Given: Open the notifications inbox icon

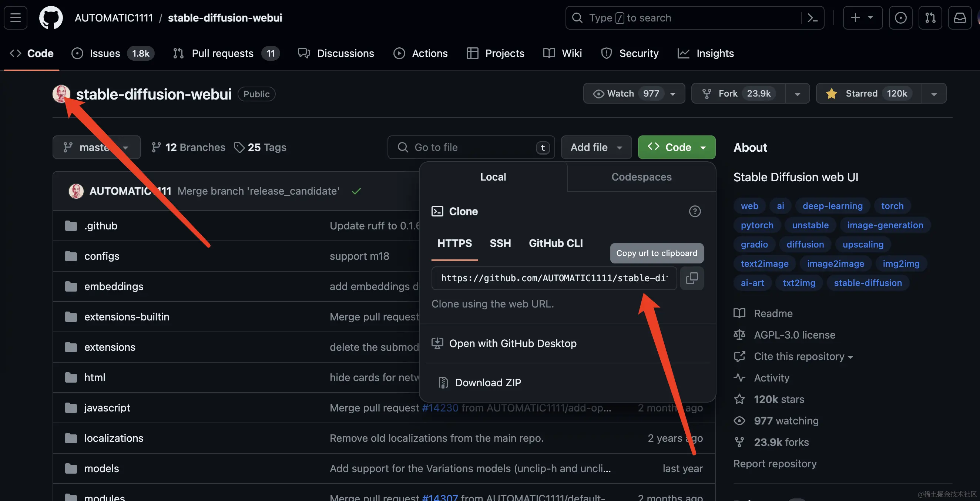Looking at the screenshot, I should click(x=959, y=18).
